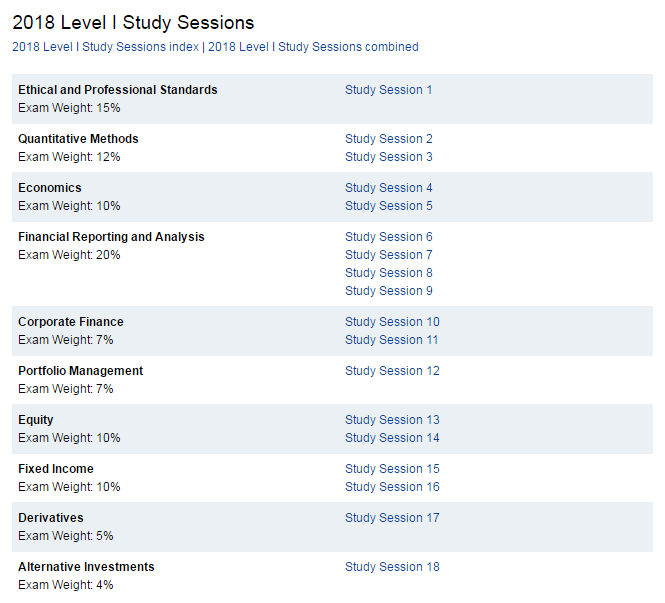Open Study Session 14 link
Image resolution: width=665 pixels, height=603 pixels.
(x=392, y=438)
